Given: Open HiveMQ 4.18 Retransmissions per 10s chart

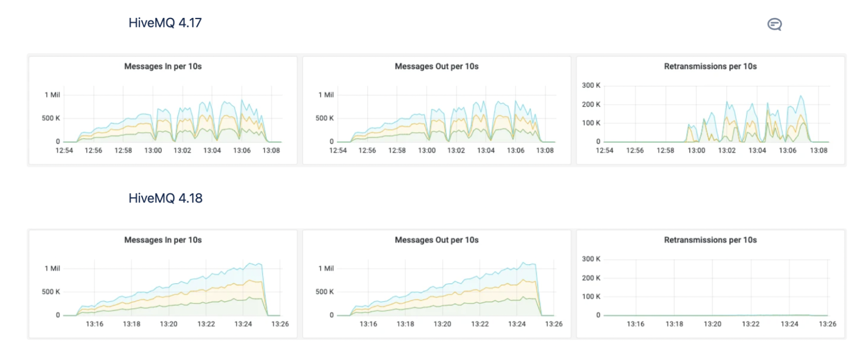Looking at the screenshot, I should point(710,284).
